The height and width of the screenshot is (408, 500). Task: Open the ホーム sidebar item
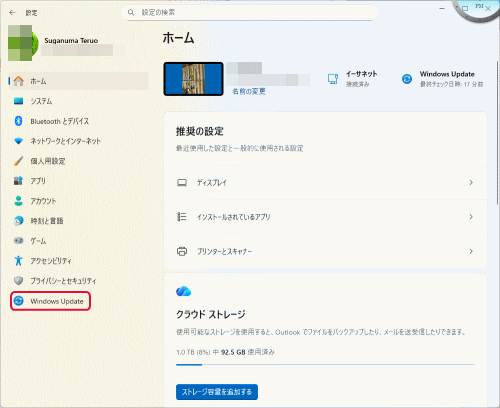coord(78,81)
